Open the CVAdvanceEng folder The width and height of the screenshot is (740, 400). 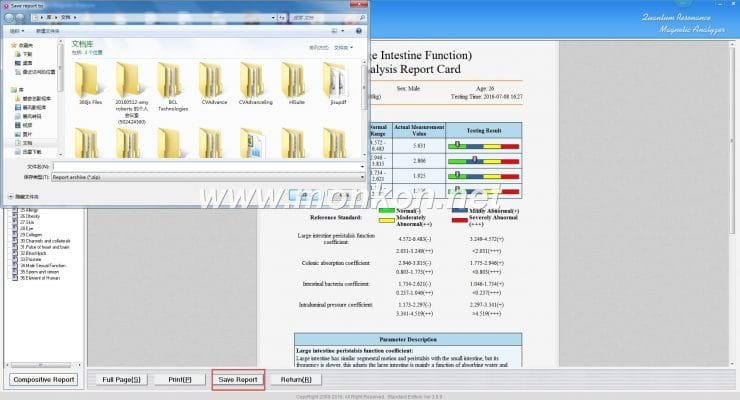pos(255,84)
